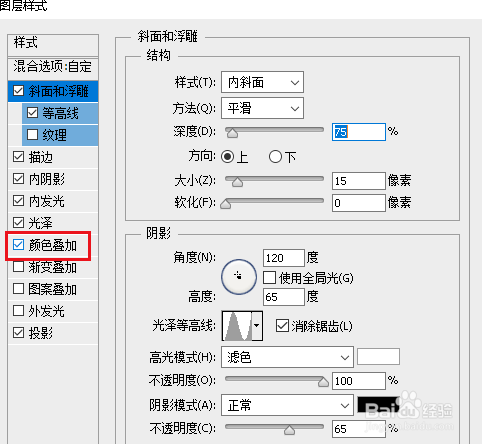Select the 渐变叠加 style label
This screenshot has width=482, height=444.
(x=53, y=267)
